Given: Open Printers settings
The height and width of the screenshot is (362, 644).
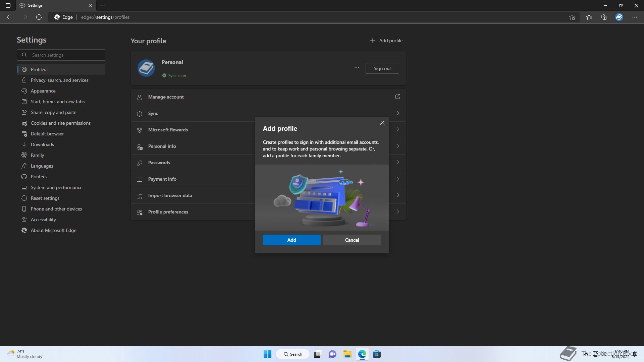Looking at the screenshot, I should point(61,177).
